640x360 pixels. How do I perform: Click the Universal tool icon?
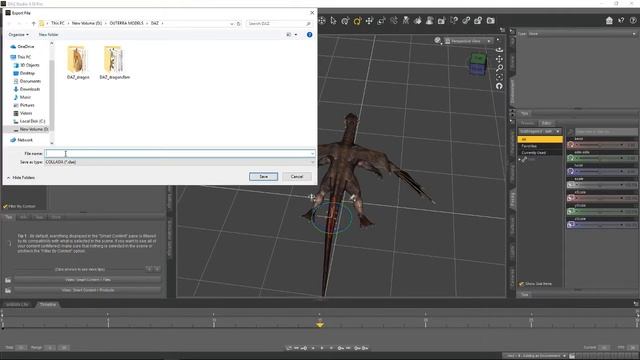(x=345, y=20)
